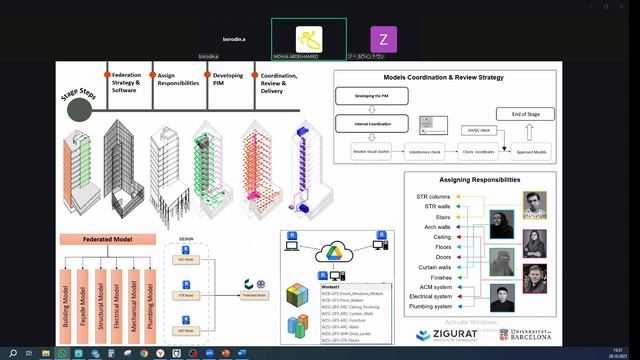Open Windows search in the taskbar
Viewport: 640px width, 360px height.
[13, 353]
